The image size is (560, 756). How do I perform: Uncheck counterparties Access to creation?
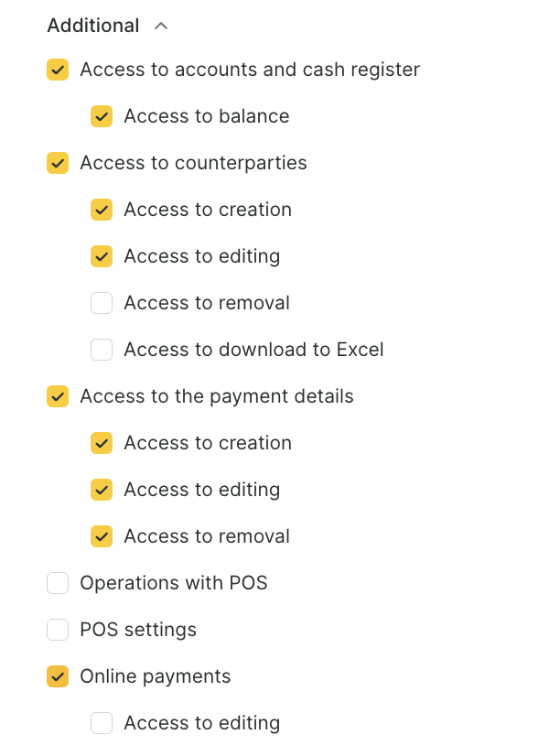[x=102, y=210]
